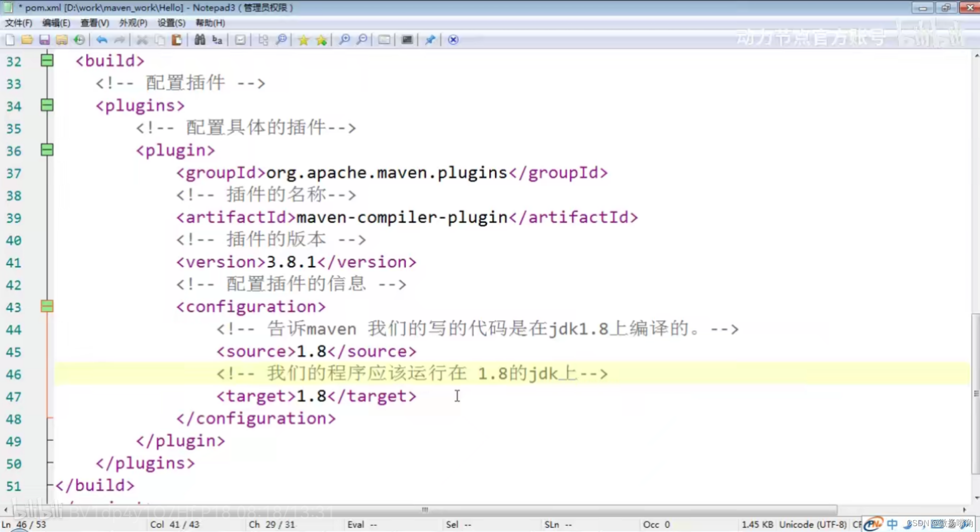980x532 pixels.
Task: Add to favorites using star-plus icon
Action: pos(321,40)
